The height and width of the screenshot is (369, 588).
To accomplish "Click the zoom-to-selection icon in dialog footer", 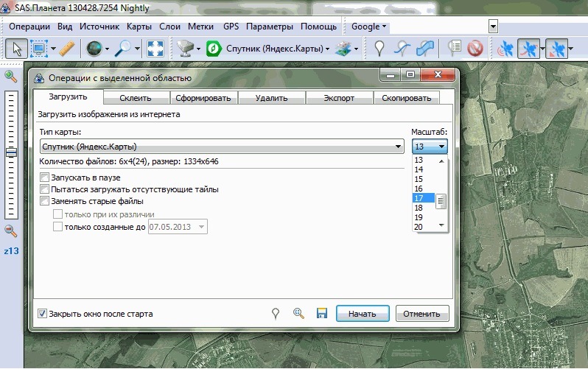I will (298, 314).
